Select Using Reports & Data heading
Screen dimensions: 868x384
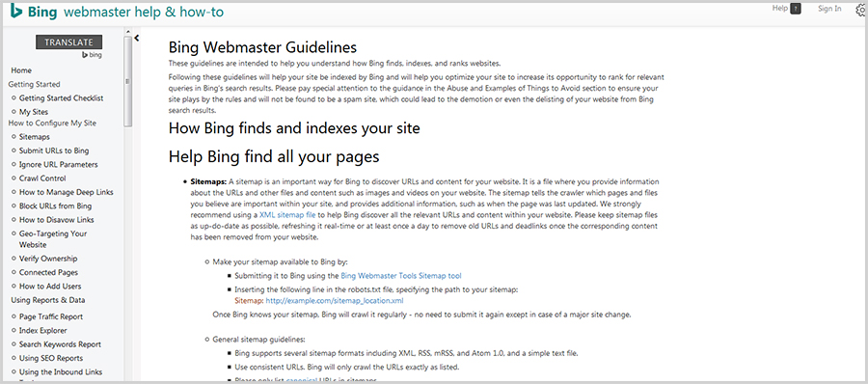48,300
